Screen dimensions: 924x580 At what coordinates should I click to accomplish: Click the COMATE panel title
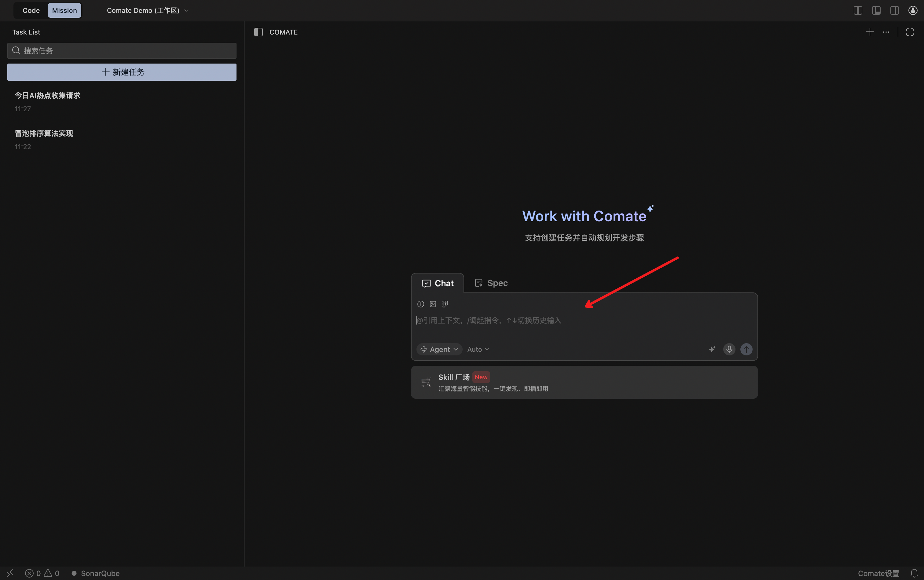click(x=284, y=32)
